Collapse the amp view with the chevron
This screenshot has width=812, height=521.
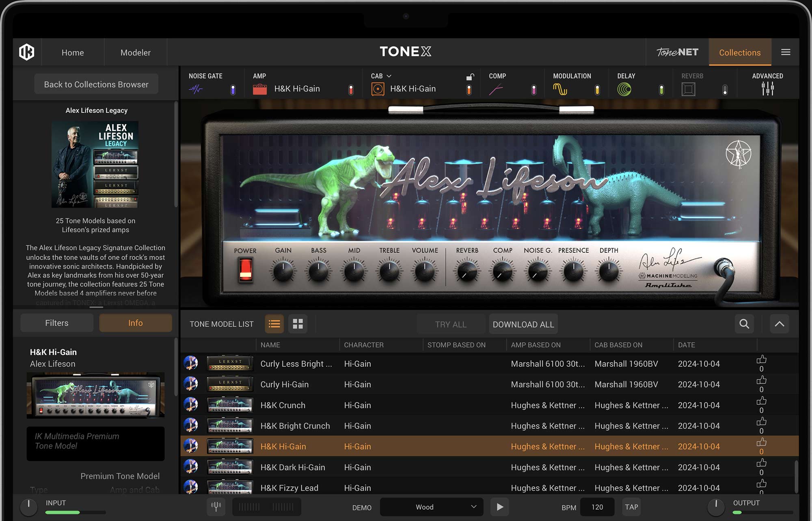[x=779, y=324]
